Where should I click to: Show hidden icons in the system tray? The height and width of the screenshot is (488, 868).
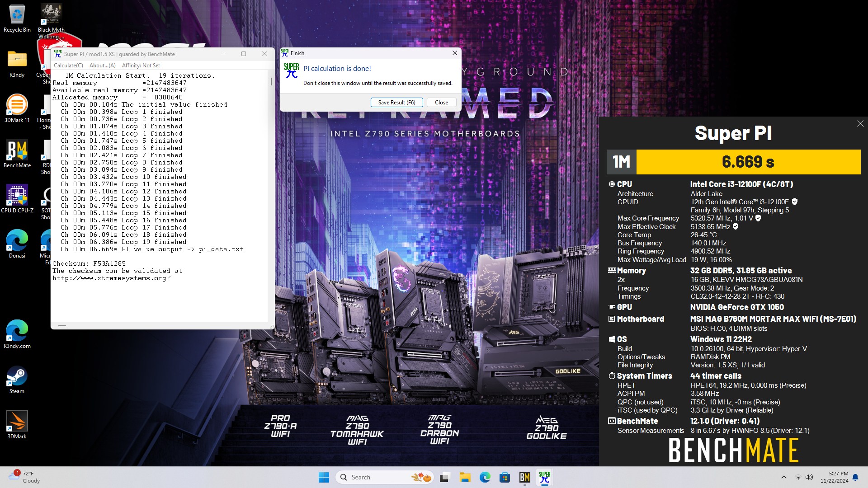[784, 477]
